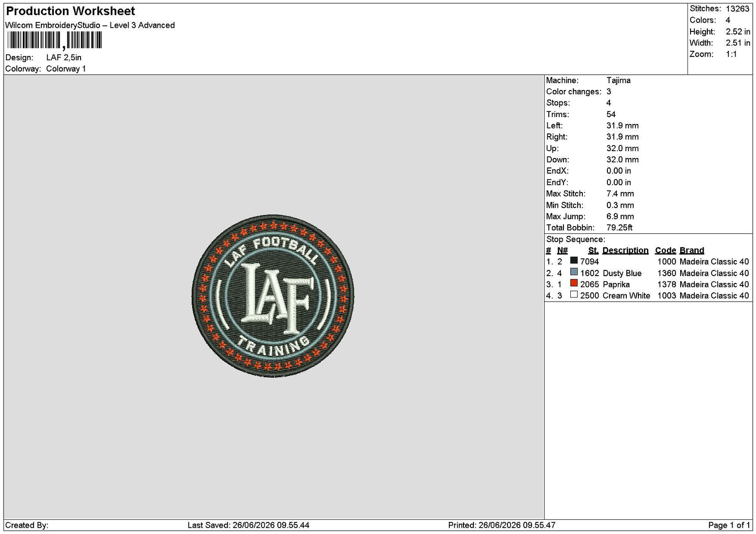Click the Wilcom EmbroideryStudio Level 3 text
This screenshot has height=534, width=756.
[x=90, y=25]
